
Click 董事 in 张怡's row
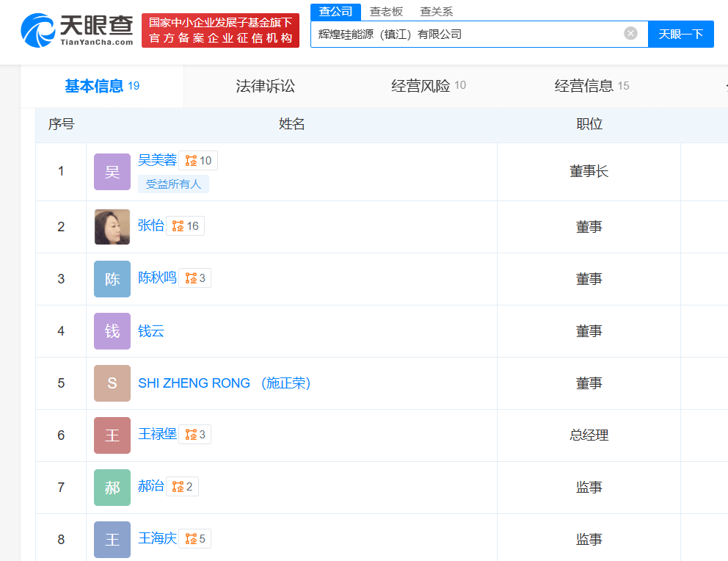point(589,227)
